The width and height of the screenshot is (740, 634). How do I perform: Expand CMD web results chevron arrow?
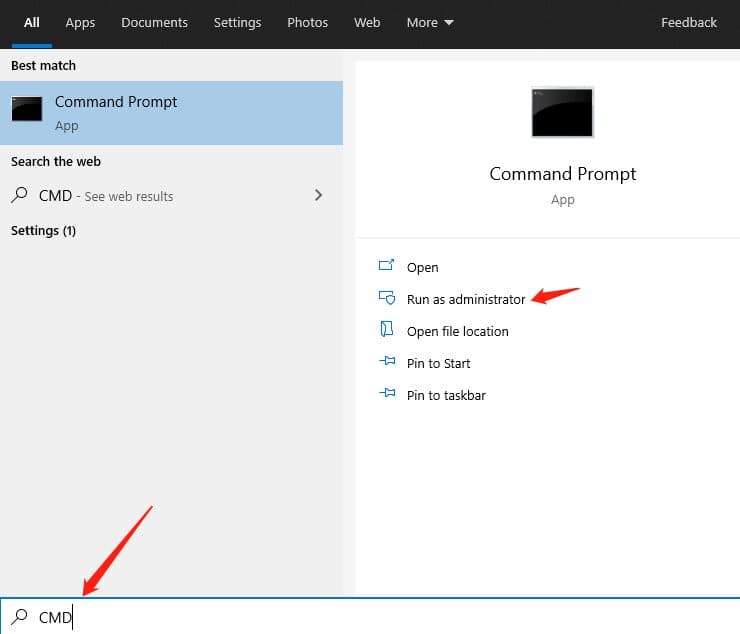(319, 195)
